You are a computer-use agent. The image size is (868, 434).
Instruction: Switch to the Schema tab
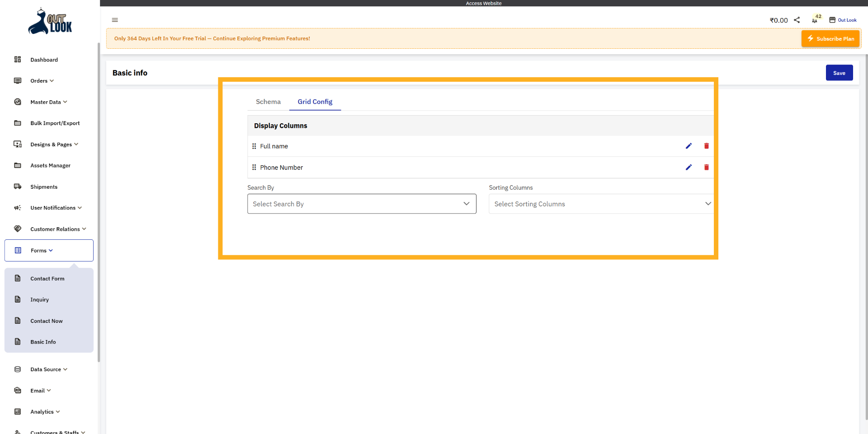pos(268,102)
